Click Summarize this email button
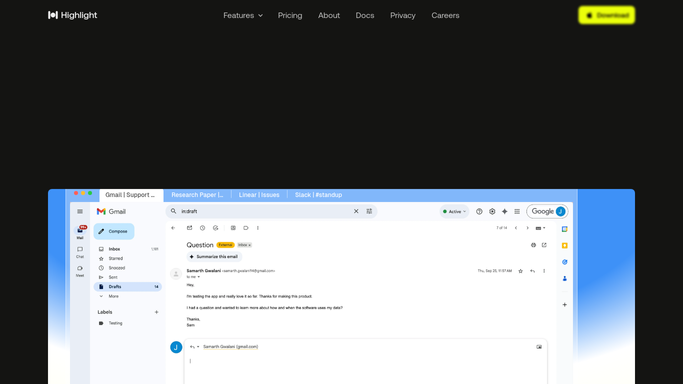 tap(214, 257)
